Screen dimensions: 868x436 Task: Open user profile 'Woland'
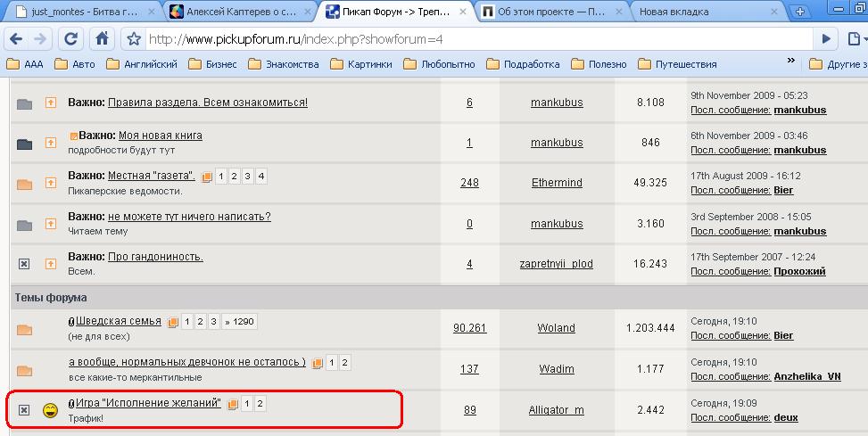pos(556,328)
